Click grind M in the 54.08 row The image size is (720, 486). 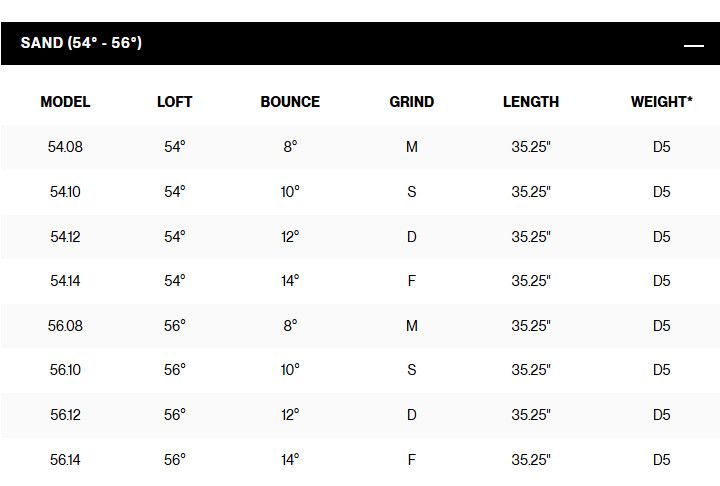coord(411,147)
